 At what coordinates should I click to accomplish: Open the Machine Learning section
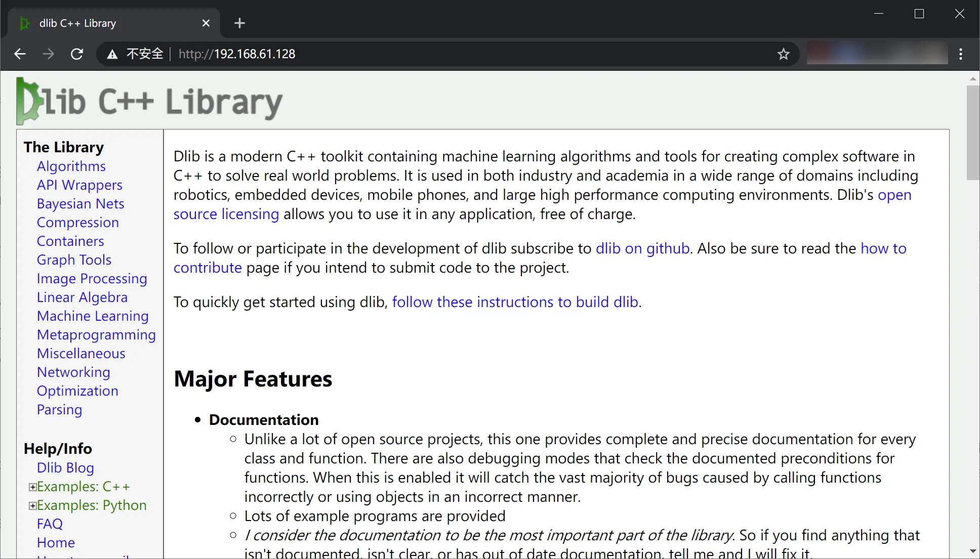pos(93,316)
